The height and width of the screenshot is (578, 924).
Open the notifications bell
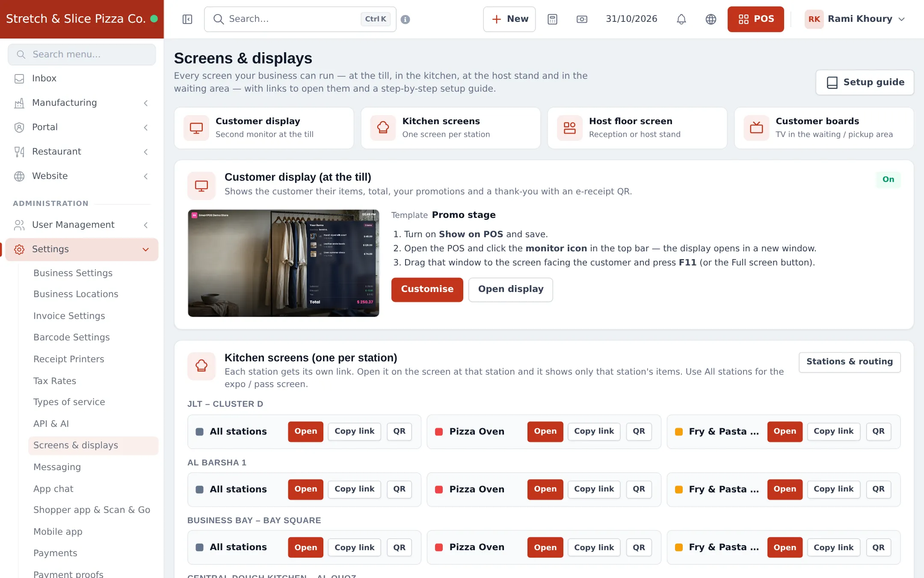tap(681, 19)
